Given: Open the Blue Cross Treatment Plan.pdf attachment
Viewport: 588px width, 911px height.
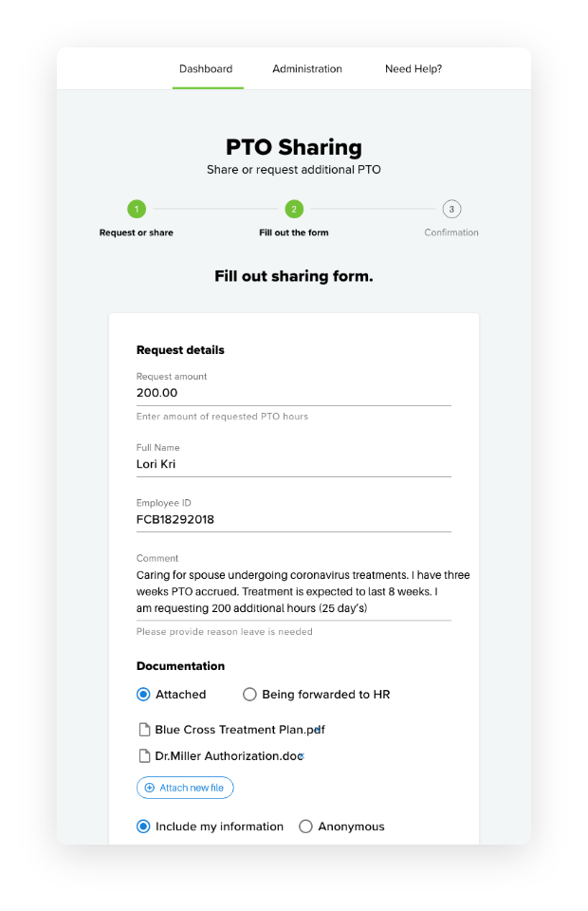Looking at the screenshot, I should click(238, 730).
